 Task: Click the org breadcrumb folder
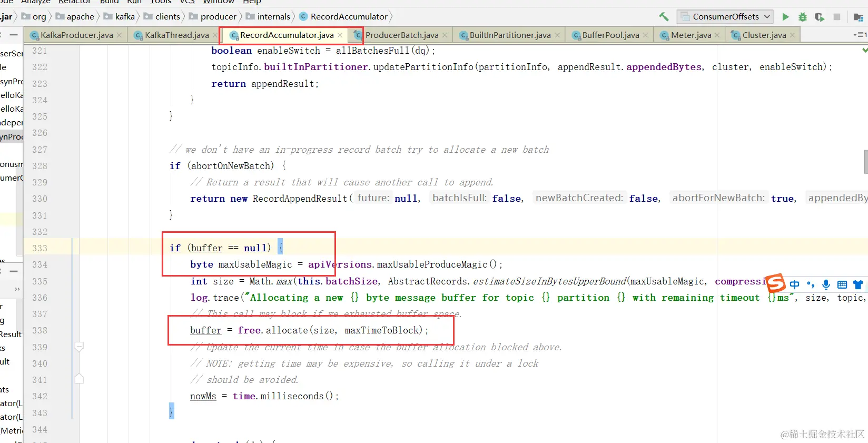click(x=34, y=17)
